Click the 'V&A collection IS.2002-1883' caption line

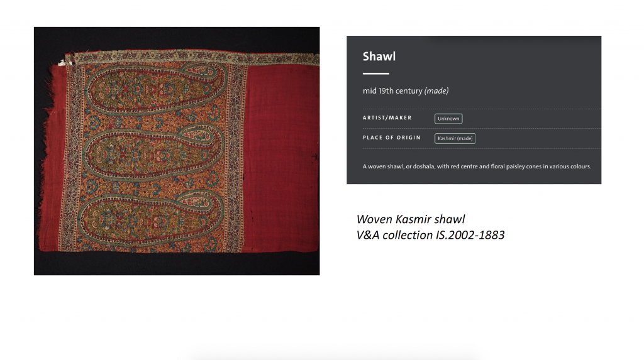(x=430, y=235)
